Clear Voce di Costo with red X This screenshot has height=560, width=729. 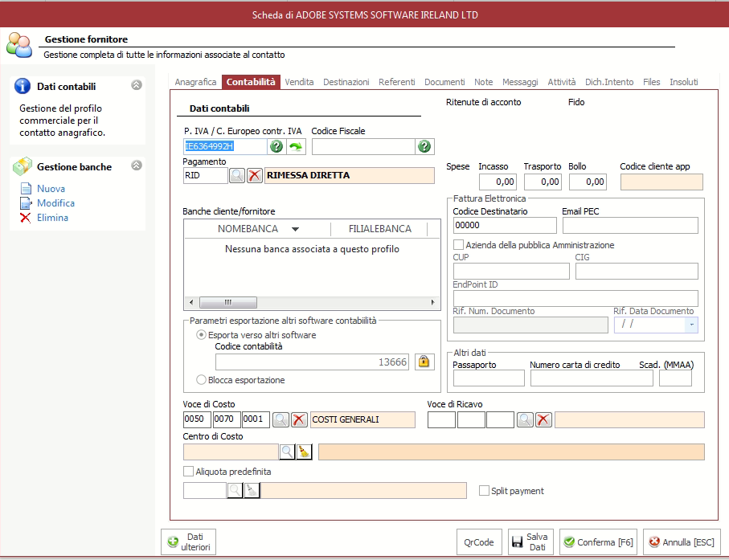[299, 419]
